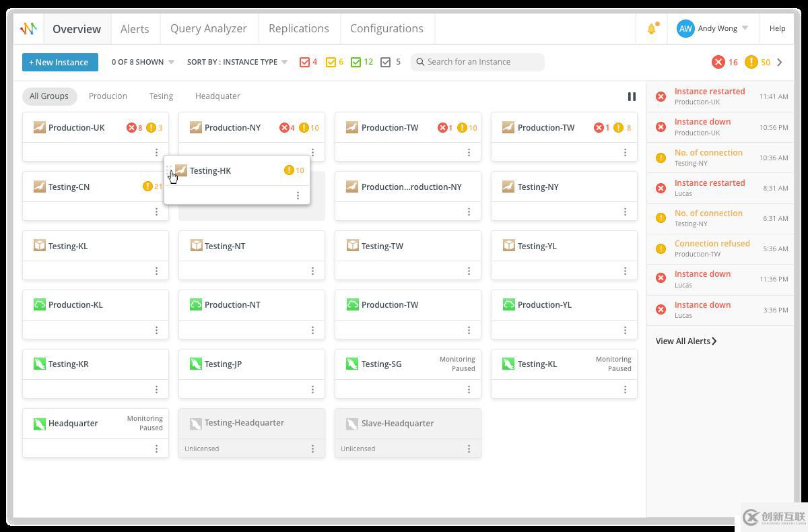The image size is (808, 532).
Task: Click the yellow 50 warnings counter
Action: [x=758, y=62]
